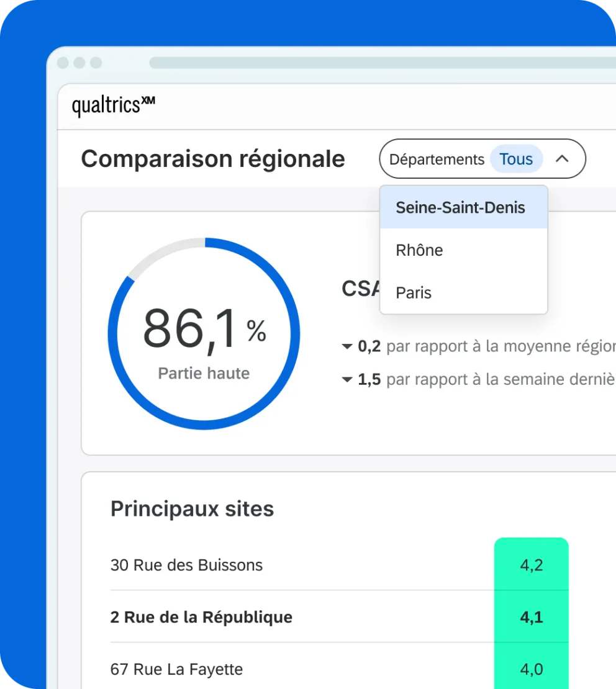
Task: Click the Qualtrics XM logo
Action: (x=114, y=106)
